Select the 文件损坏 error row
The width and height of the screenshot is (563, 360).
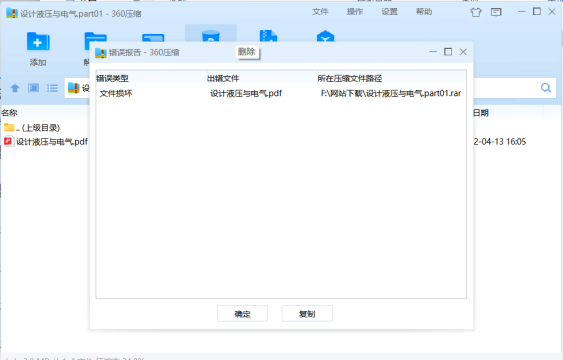coord(281,93)
